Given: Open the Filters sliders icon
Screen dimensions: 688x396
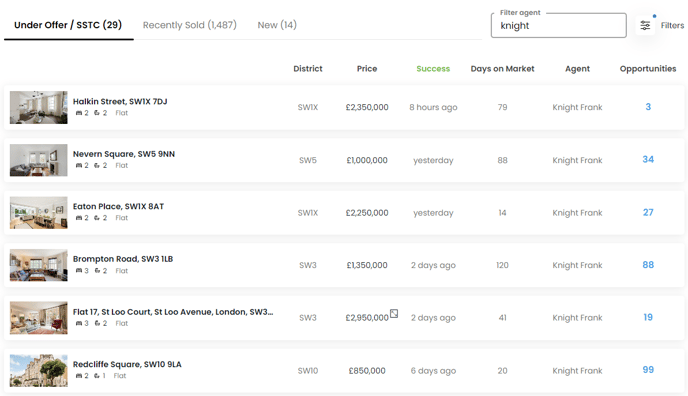Looking at the screenshot, I should click(x=645, y=25).
